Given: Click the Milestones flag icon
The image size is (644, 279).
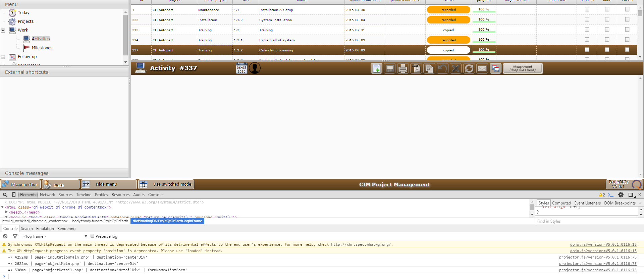Looking at the screenshot, I should coord(26,48).
